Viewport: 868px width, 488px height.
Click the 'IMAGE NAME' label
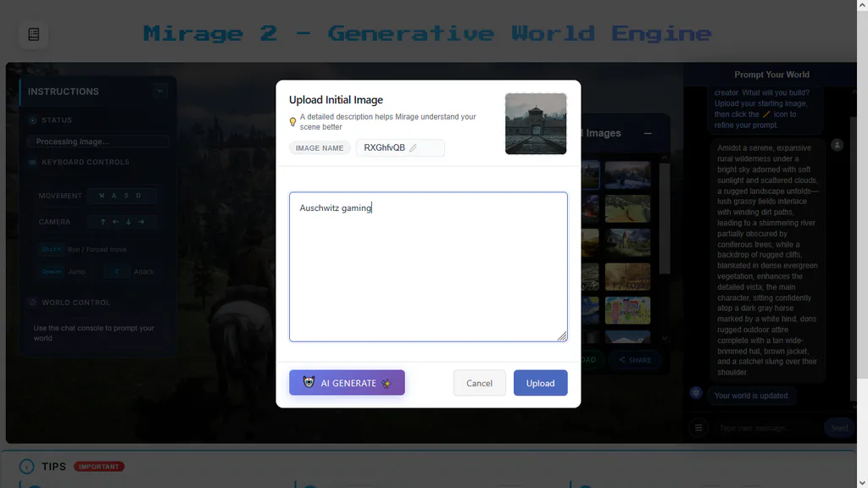pos(320,147)
